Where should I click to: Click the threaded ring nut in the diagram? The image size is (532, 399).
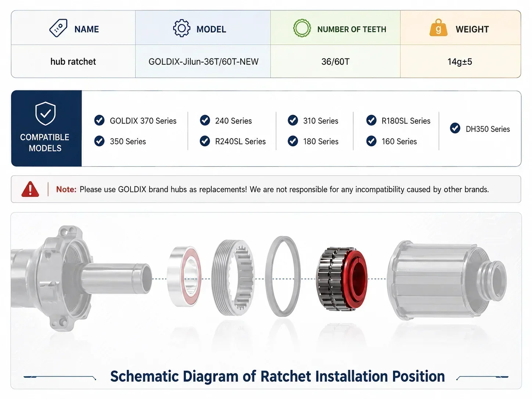tap(233, 277)
